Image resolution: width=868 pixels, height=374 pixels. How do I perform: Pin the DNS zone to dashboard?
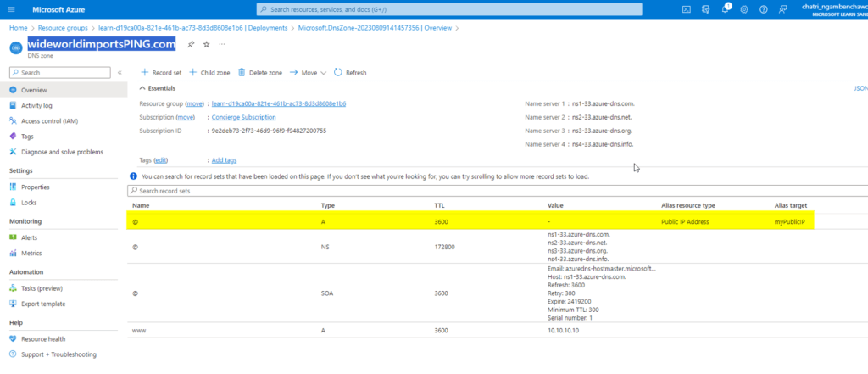[191, 44]
